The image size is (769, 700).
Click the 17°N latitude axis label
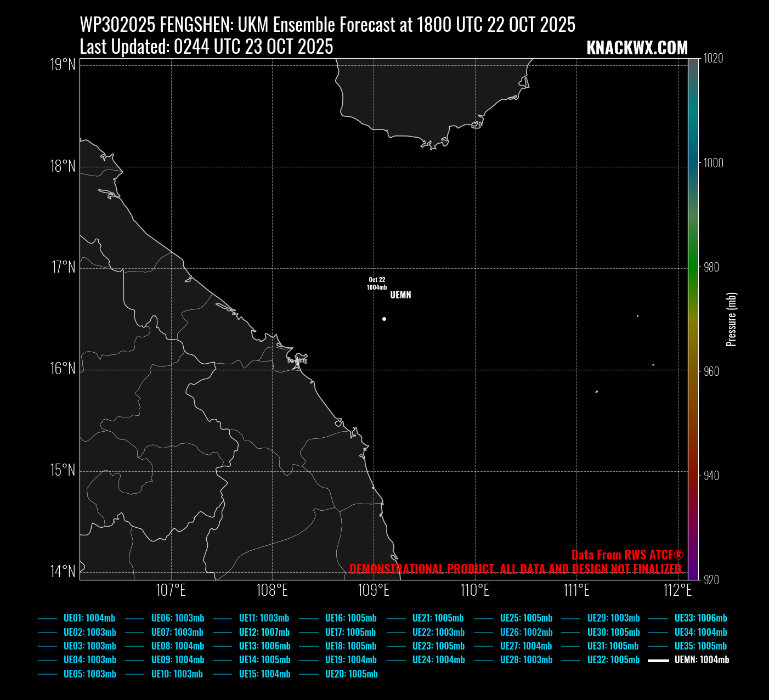click(x=63, y=267)
